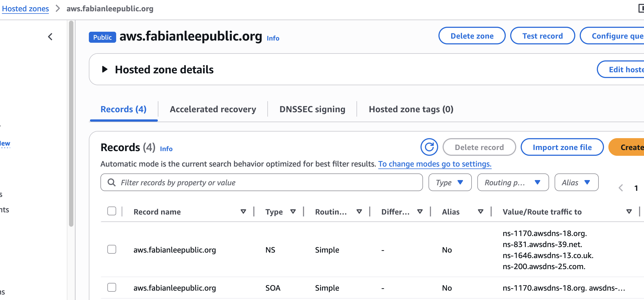644x300 pixels.
Task: Collapse the left navigation sidebar arrow
Action: [50, 37]
